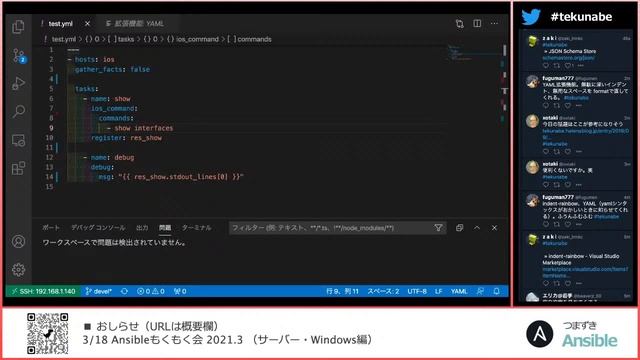Open the ポート panel tab

point(51,228)
